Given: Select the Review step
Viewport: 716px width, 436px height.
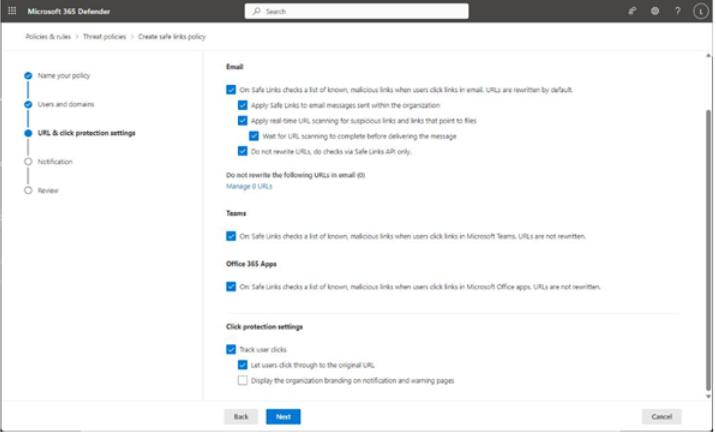Looking at the screenshot, I should pyautogui.click(x=48, y=190).
